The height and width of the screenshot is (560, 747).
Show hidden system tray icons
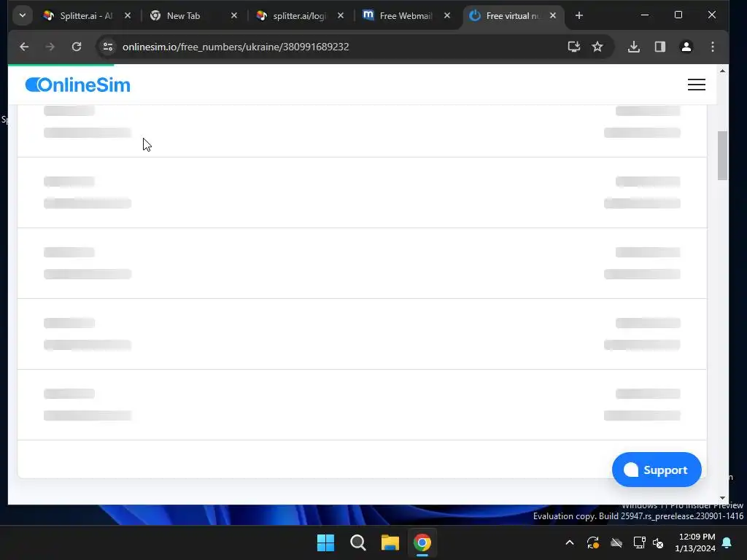(569, 542)
